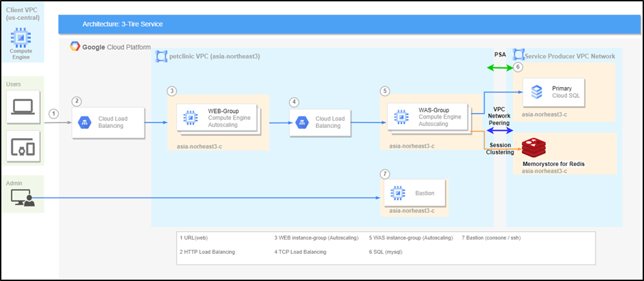
Task: Click the WAS-Group Compute Engine chip icon
Action: coord(401,117)
